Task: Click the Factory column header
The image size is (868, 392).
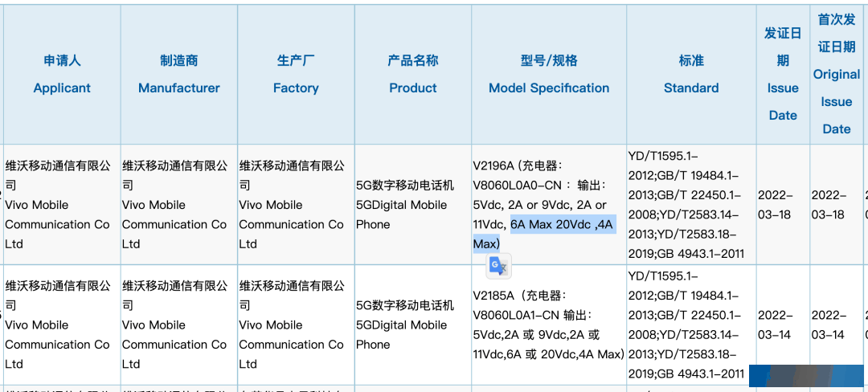Action: [x=296, y=75]
